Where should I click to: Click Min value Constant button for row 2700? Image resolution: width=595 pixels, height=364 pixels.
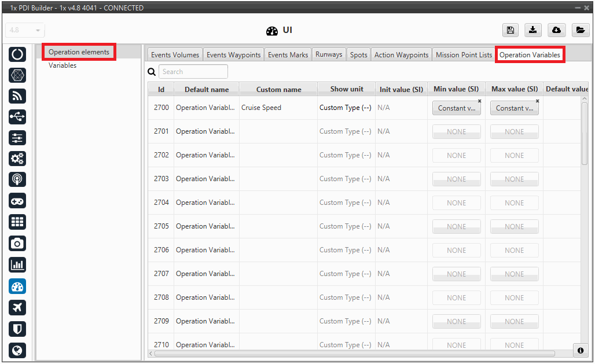(456, 108)
